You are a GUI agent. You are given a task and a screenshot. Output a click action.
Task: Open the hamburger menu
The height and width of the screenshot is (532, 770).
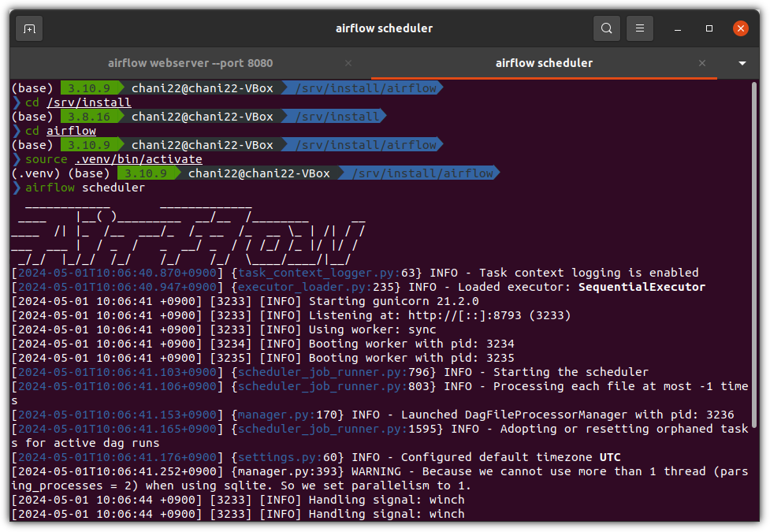pyautogui.click(x=640, y=28)
